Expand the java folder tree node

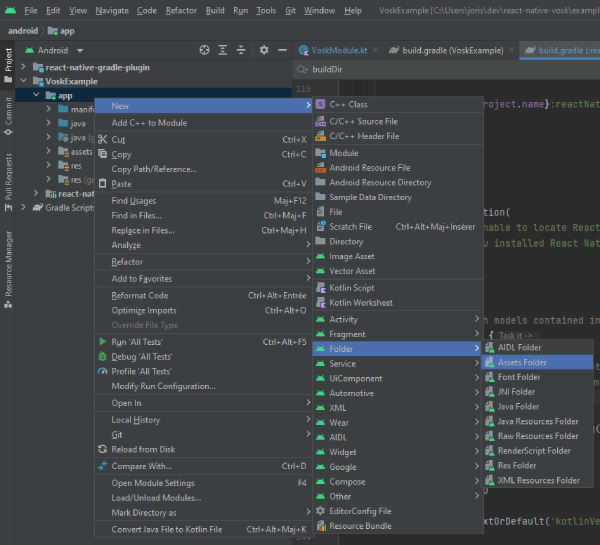point(49,123)
